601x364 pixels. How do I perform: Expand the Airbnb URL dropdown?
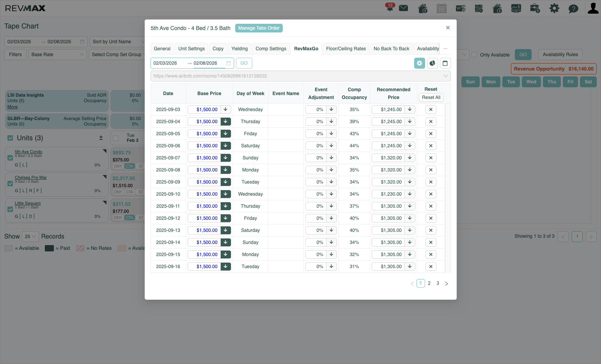tap(446, 76)
